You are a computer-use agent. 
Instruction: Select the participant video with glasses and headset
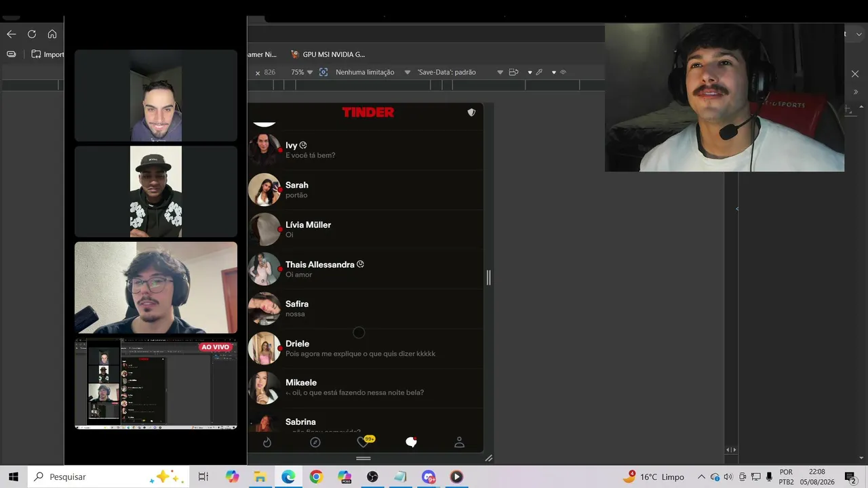156,287
